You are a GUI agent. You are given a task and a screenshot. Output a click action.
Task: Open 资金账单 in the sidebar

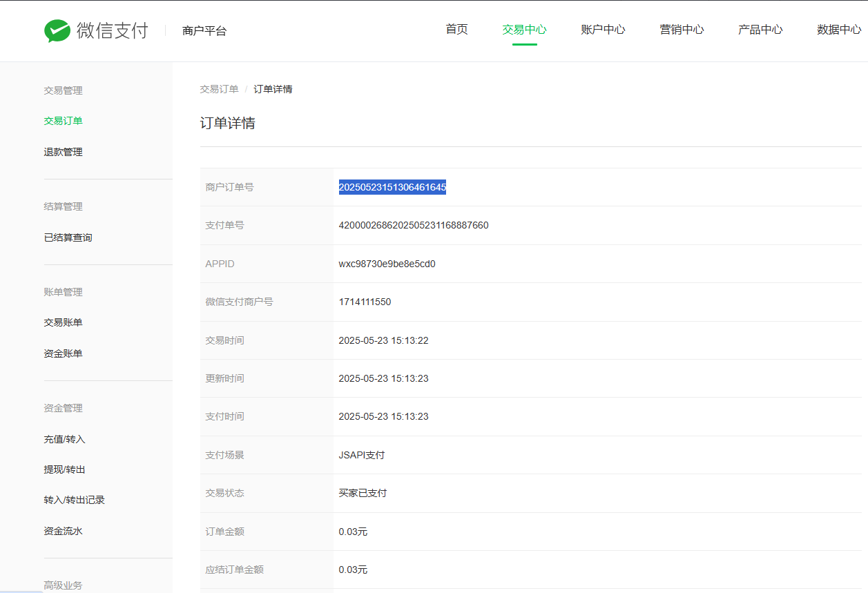64,353
